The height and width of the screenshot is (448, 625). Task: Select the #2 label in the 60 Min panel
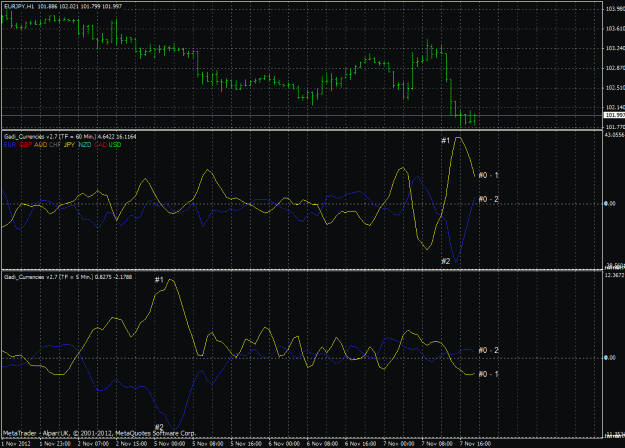(x=446, y=261)
